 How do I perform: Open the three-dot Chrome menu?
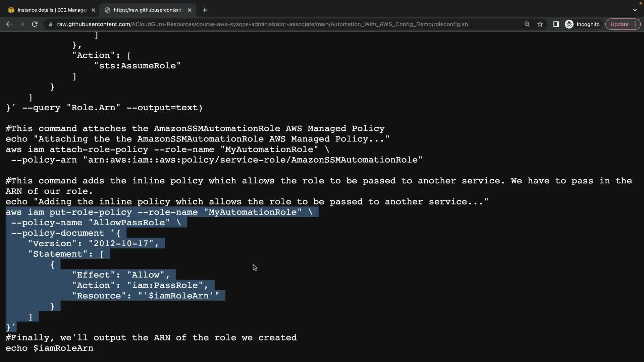(635, 24)
